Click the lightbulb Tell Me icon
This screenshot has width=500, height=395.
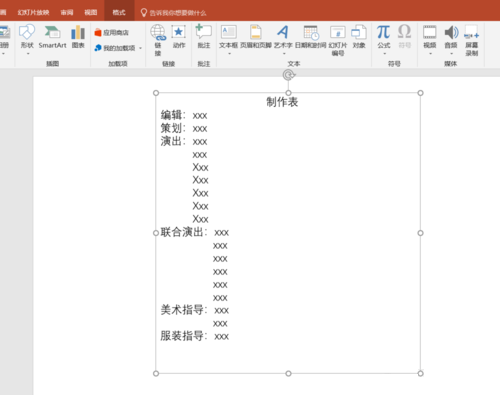(144, 13)
